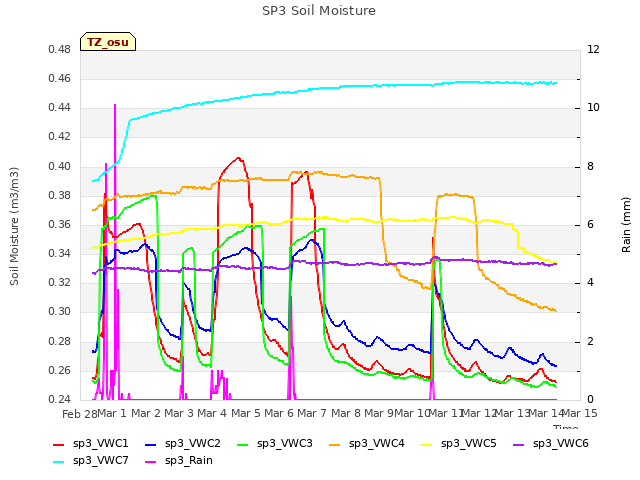Toggle sp3_VWC7 legend entry
Screen dimensions: 640x480
[91, 461]
